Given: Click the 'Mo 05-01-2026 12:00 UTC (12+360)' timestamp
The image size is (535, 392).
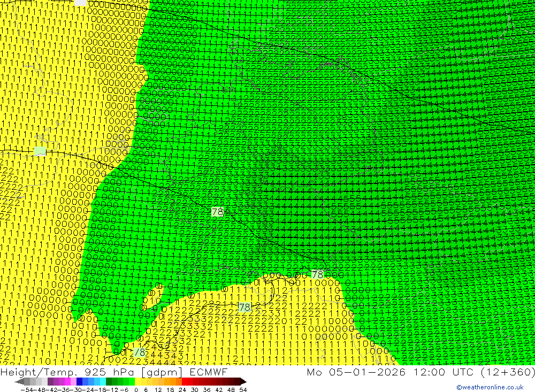Looking at the screenshot, I should [421, 372].
